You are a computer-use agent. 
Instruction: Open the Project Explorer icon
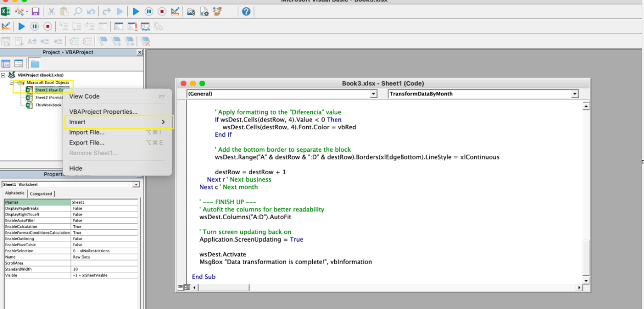pyautogui.click(x=191, y=11)
